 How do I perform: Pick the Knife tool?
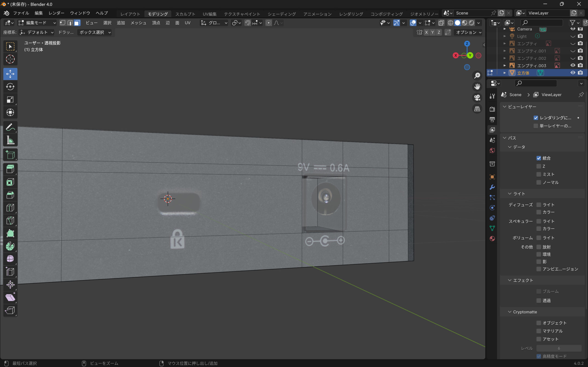[10, 221]
